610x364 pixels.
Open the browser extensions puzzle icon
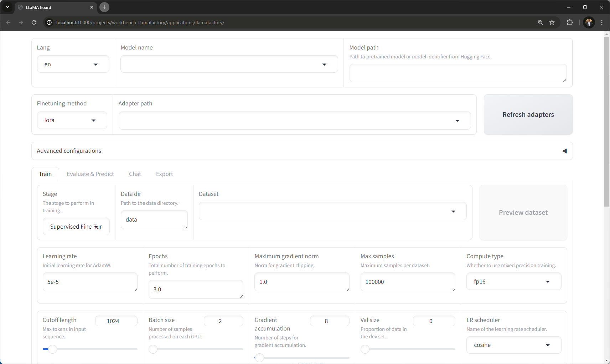(x=570, y=22)
